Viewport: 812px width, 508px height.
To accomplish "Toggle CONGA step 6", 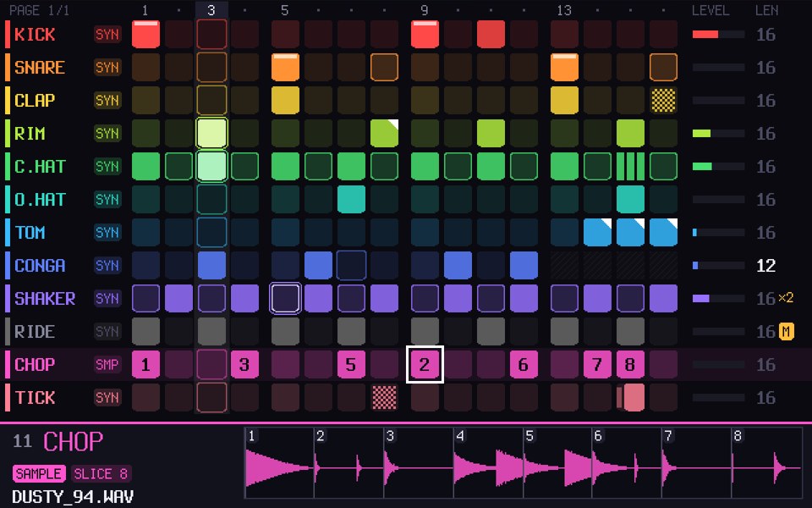I will (x=319, y=265).
